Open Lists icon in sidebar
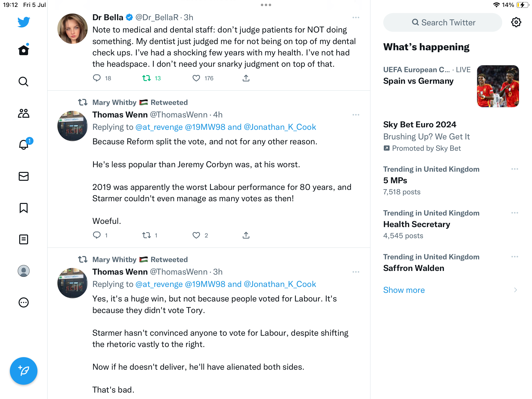Image resolution: width=532 pixels, height=399 pixels. point(24,239)
